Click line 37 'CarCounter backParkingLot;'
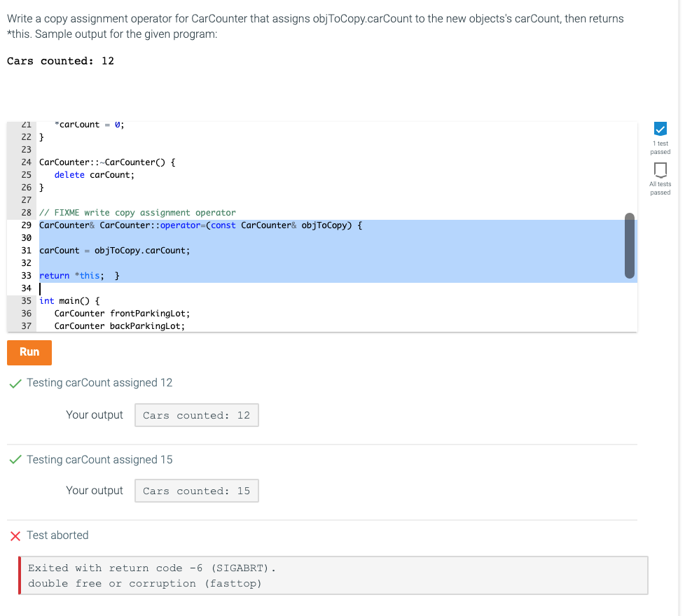 [x=119, y=326]
